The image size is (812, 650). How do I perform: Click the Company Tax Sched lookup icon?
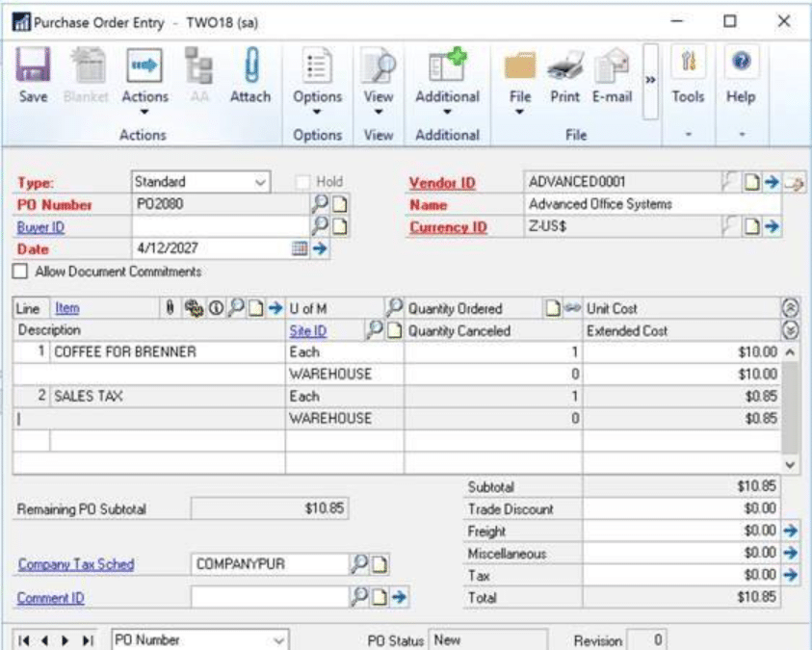[357, 564]
